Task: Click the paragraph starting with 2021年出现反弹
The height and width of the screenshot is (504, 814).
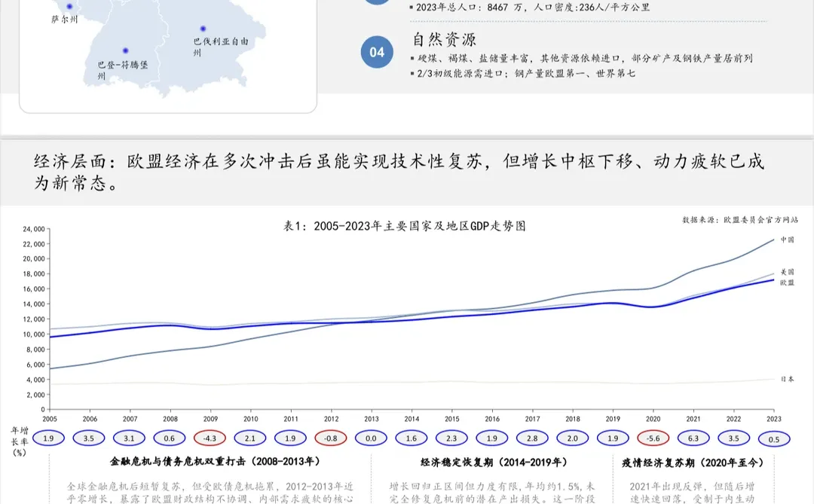Action: (692, 493)
